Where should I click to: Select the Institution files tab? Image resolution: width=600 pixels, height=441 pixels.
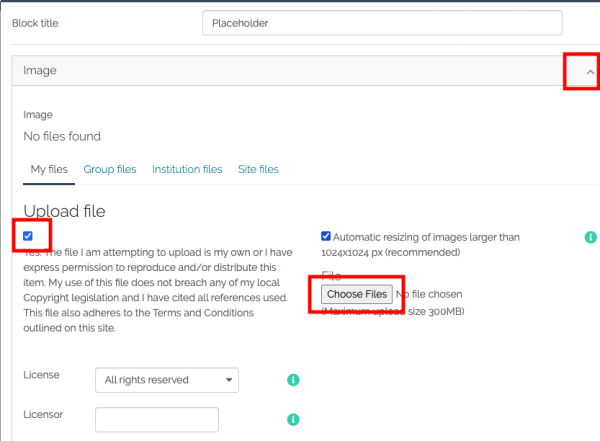(x=187, y=170)
